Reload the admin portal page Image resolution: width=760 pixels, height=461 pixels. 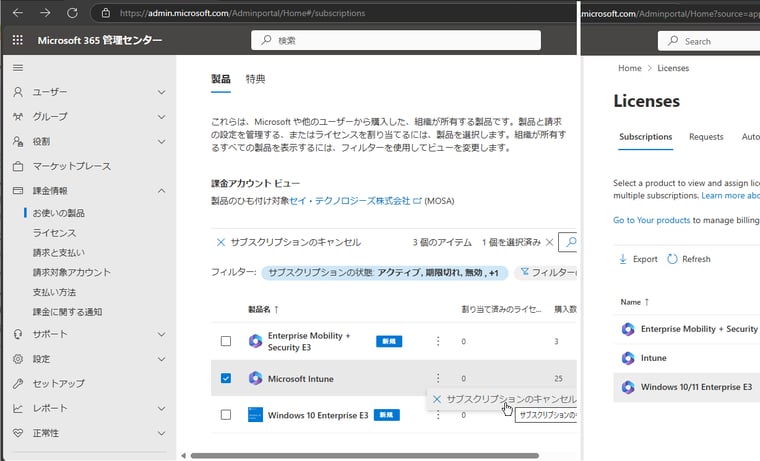pos(72,13)
